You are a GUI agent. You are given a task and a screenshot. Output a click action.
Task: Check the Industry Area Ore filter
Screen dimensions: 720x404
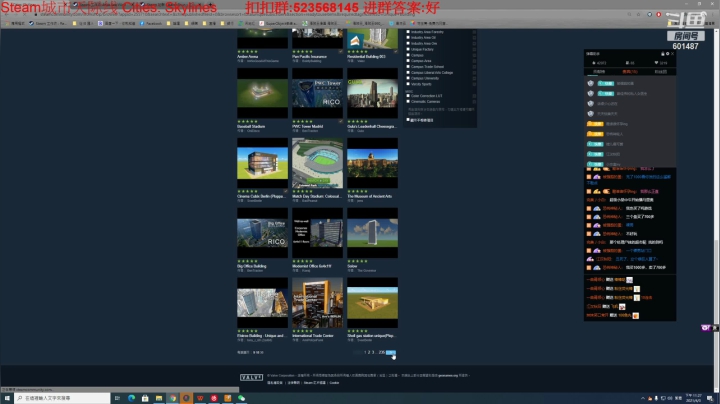(408, 43)
